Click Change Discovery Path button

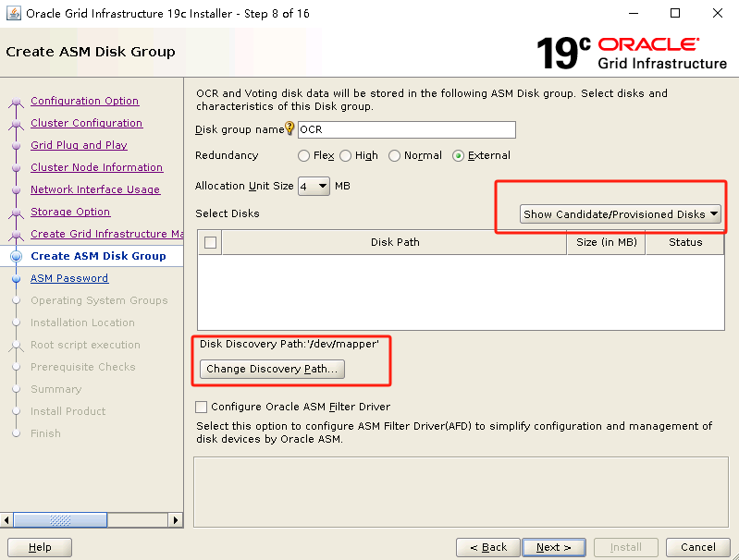[272, 369]
